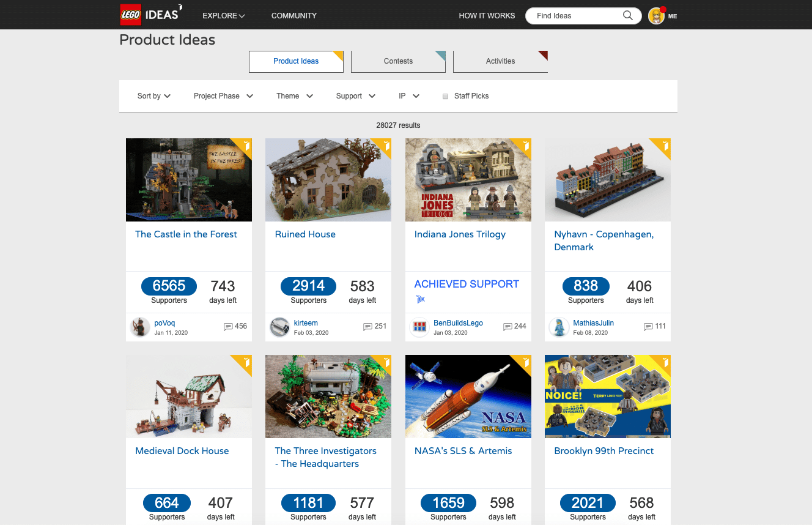Click staff pick ribbon on Nyhavn card
The image size is (812, 525).
663,146
